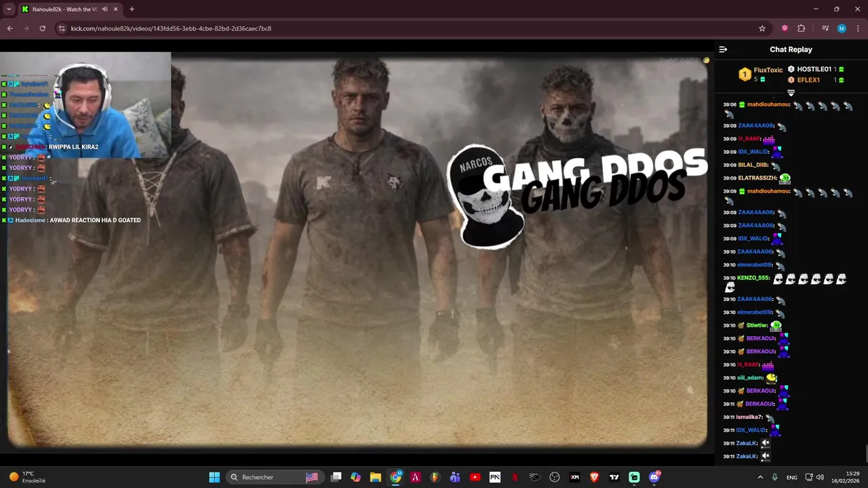
Task: Launch Brave browser from taskbar
Action: (x=594, y=477)
